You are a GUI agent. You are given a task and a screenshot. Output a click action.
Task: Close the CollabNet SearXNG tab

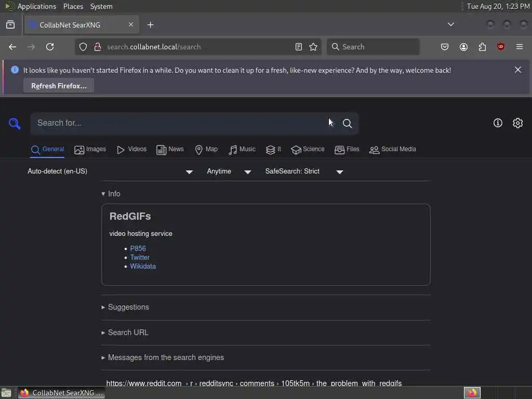(131, 24)
